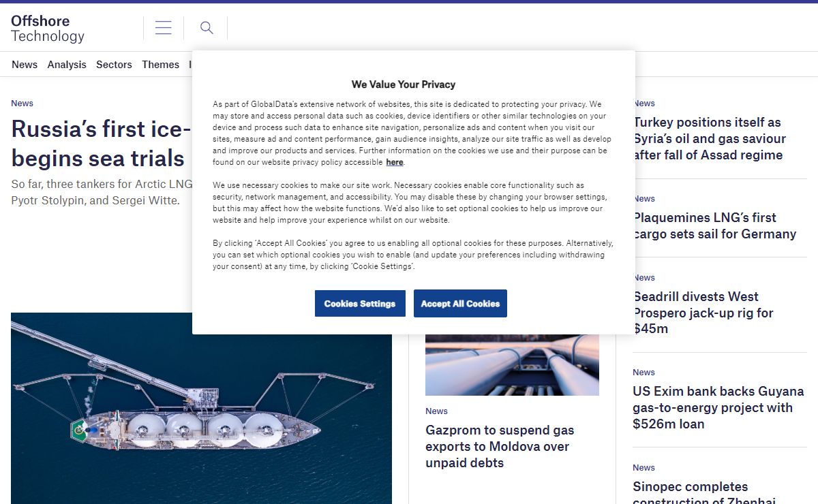Click News tag above Turkey article

(644, 104)
